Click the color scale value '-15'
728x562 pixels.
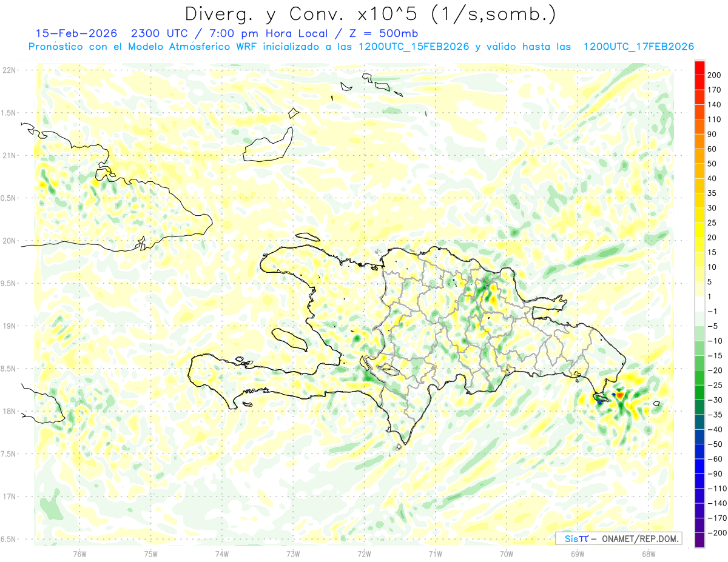pyautogui.click(x=715, y=356)
